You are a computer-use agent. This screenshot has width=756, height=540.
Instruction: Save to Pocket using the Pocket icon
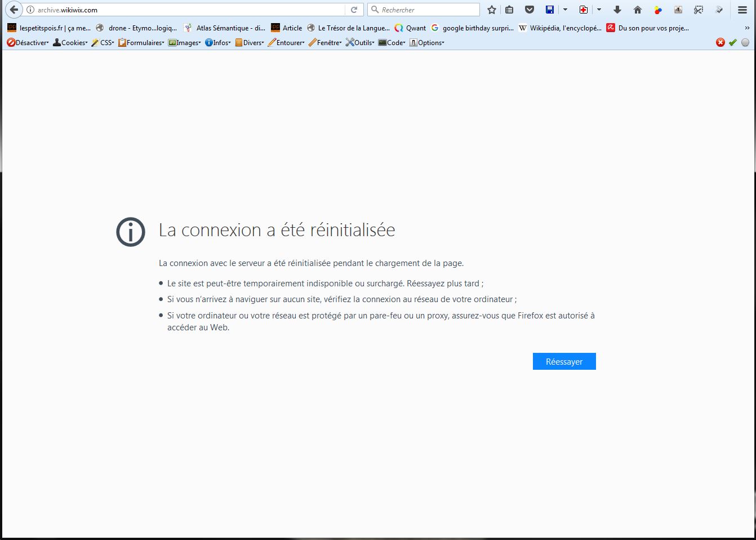[529, 10]
